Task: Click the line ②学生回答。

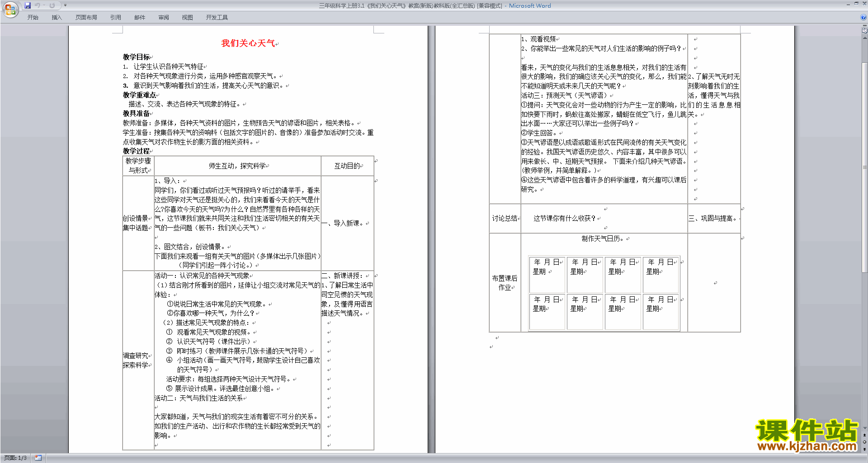Action: [x=540, y=133]
